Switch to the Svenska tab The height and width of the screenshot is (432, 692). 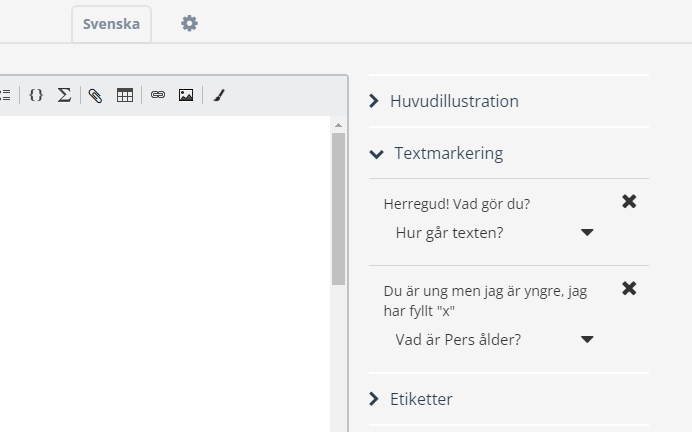point(111,24)
